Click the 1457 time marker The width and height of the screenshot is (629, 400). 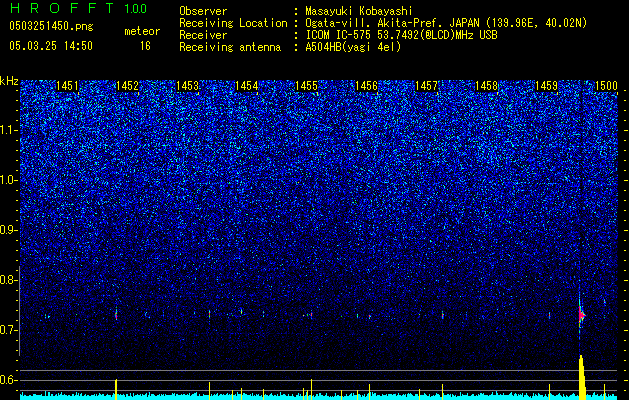click(x=426, y=86)
